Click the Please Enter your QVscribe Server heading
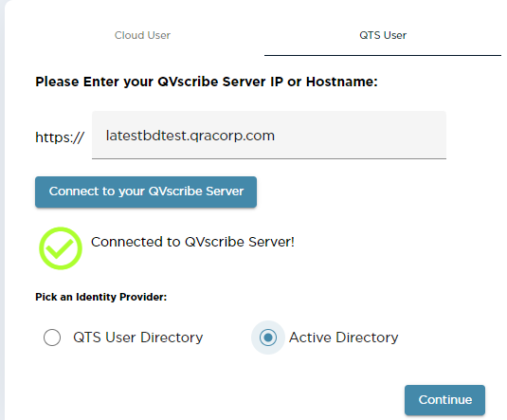Viewport: 507px width, 420px height. point(207,82)
